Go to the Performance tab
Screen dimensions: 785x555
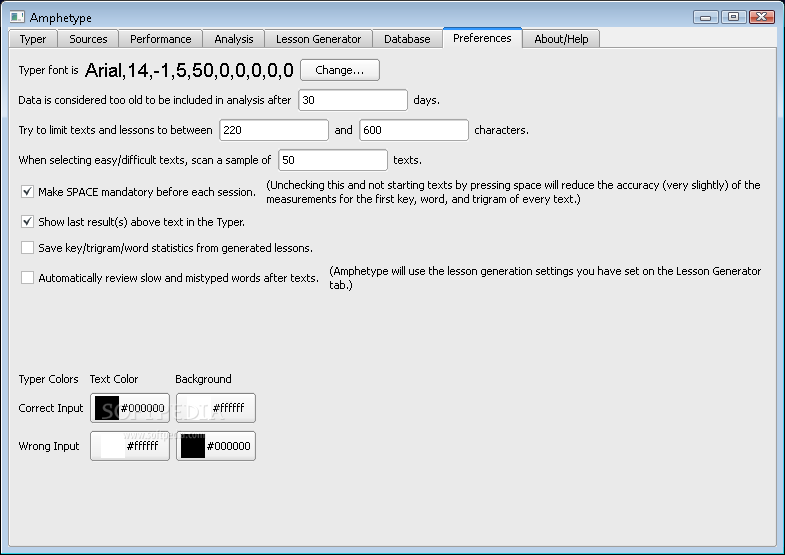161,39
